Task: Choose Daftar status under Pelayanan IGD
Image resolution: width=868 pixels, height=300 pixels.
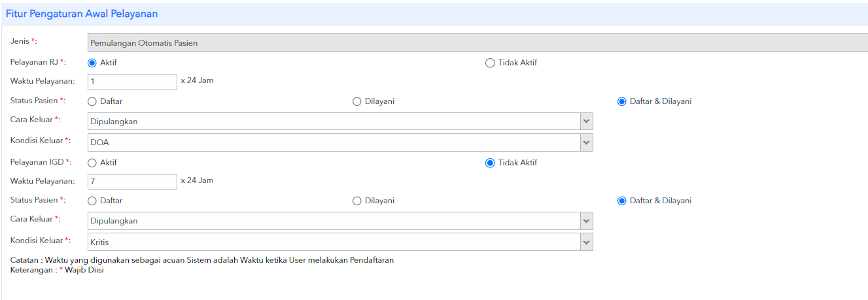Action: [92, 201]
